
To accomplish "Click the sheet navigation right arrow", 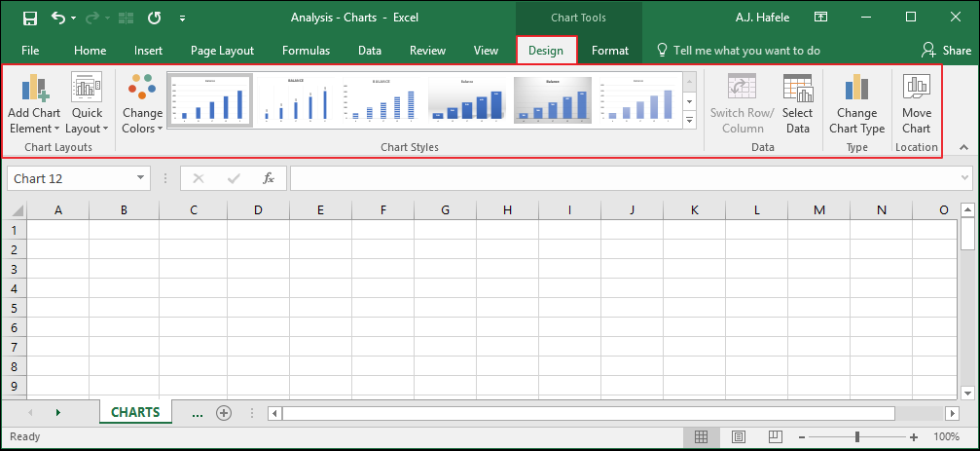I will (x=58, y=413).
